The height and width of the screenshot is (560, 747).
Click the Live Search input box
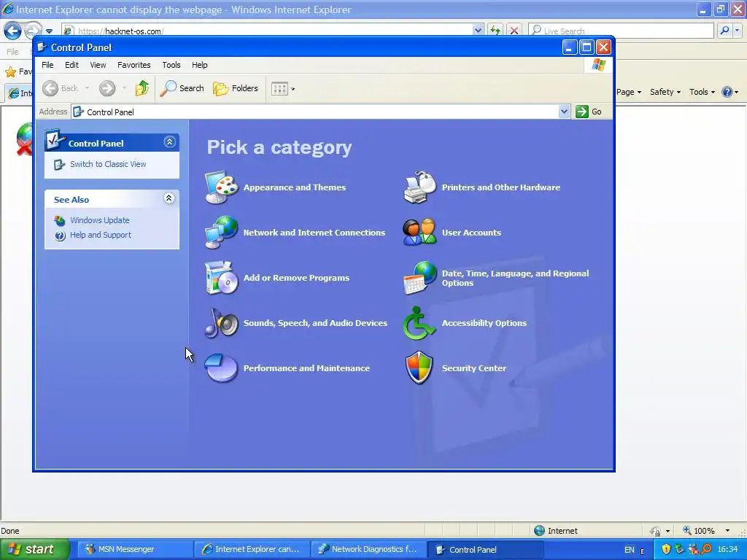point(622,31)
